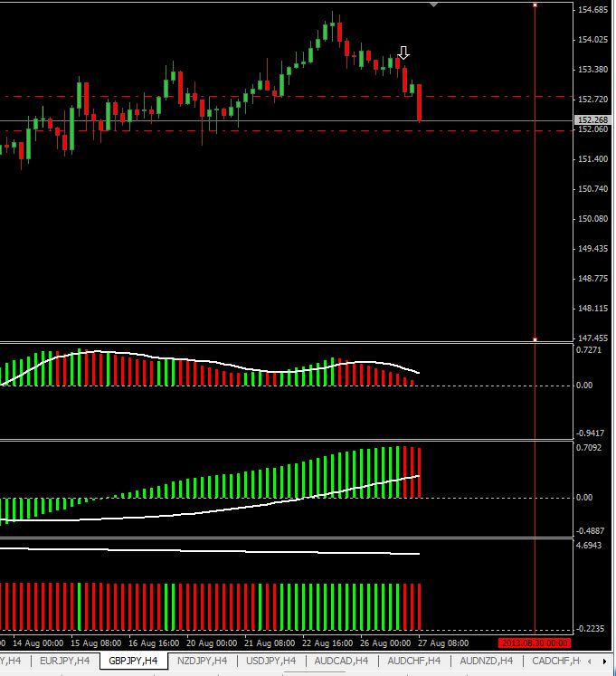This screenshot has width=616, height=676.
Task: Click the left chart-tabs scroll arrow
Action: pos(589,662)
